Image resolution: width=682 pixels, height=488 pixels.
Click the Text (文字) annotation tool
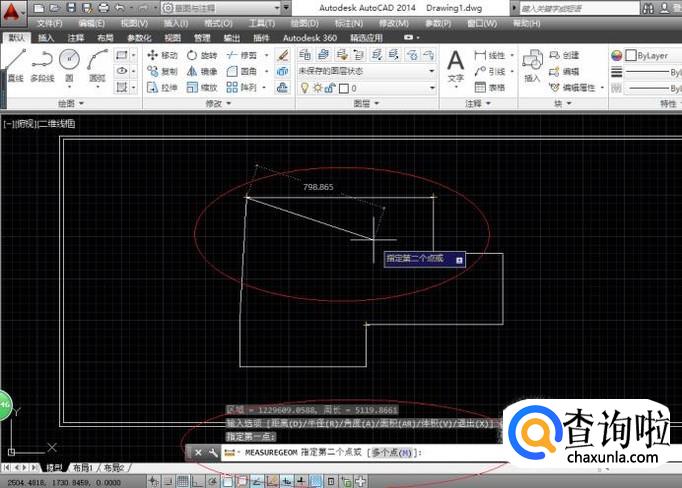[x=455, y=64]
